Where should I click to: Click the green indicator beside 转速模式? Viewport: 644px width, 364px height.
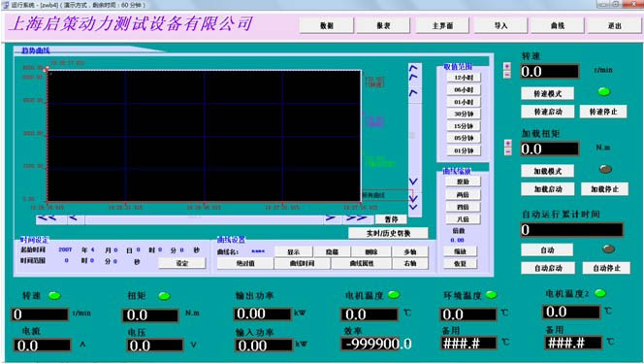603,91
